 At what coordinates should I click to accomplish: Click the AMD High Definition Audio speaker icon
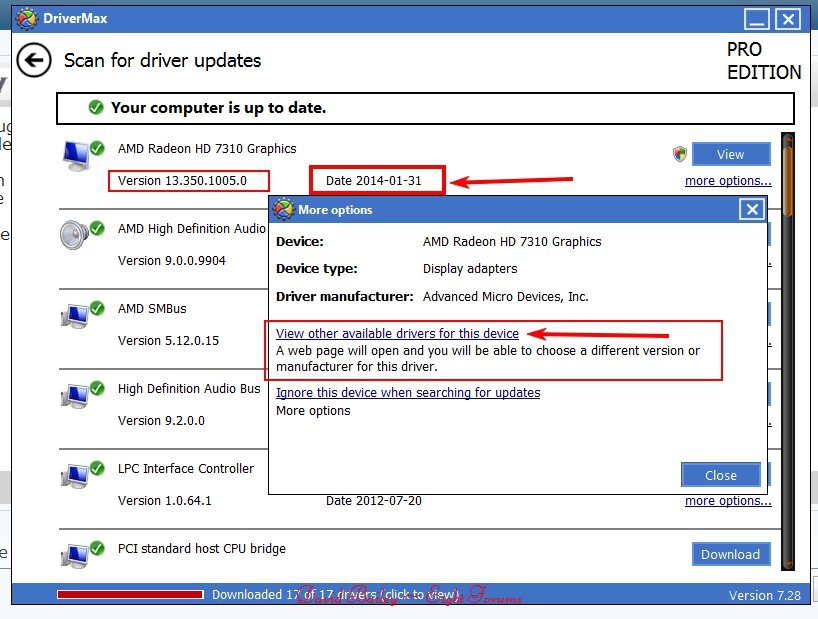(x=77, y=236)
